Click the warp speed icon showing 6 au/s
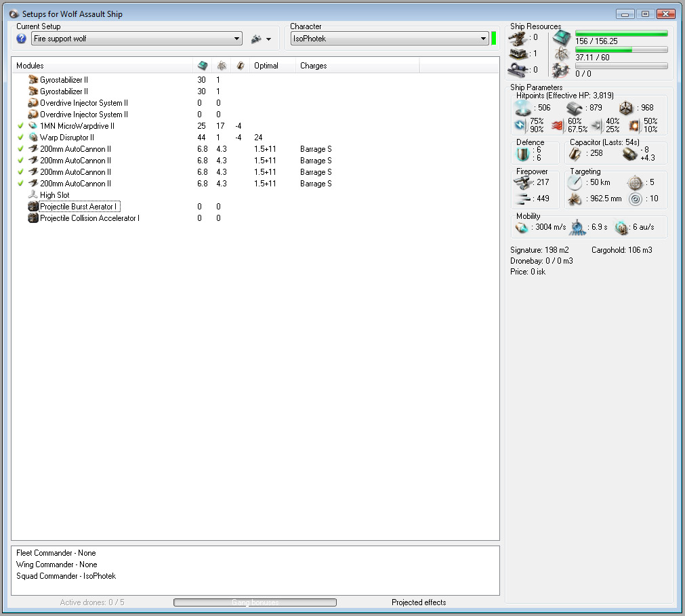685x616 pixels. pos(621,228)
